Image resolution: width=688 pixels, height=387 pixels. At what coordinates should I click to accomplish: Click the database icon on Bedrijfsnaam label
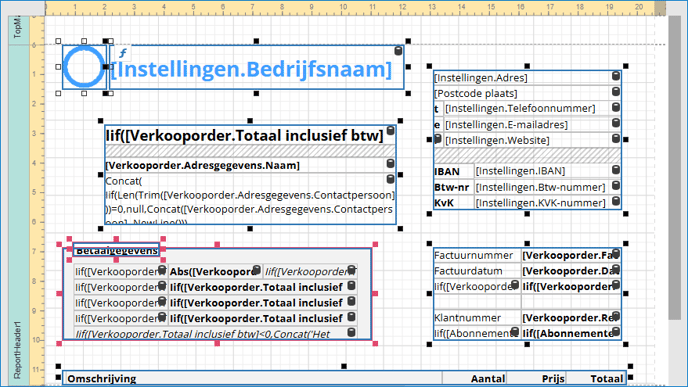[398, 50]
